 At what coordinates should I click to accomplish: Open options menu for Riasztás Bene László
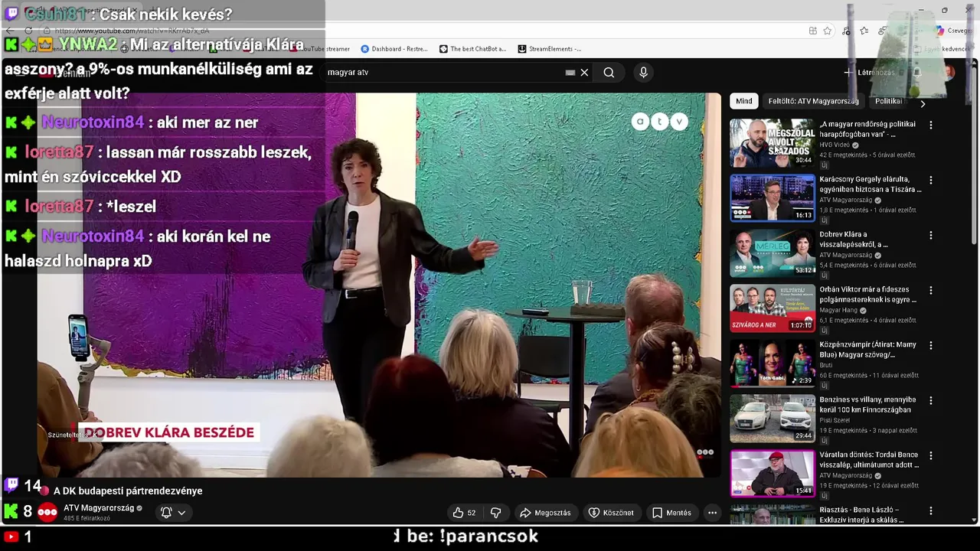(931, 510)
